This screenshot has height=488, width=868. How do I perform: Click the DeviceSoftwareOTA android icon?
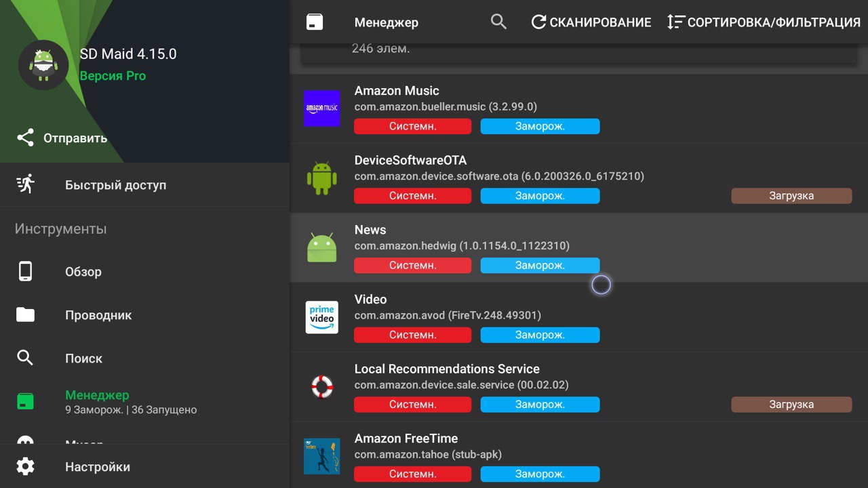[321, 178]
